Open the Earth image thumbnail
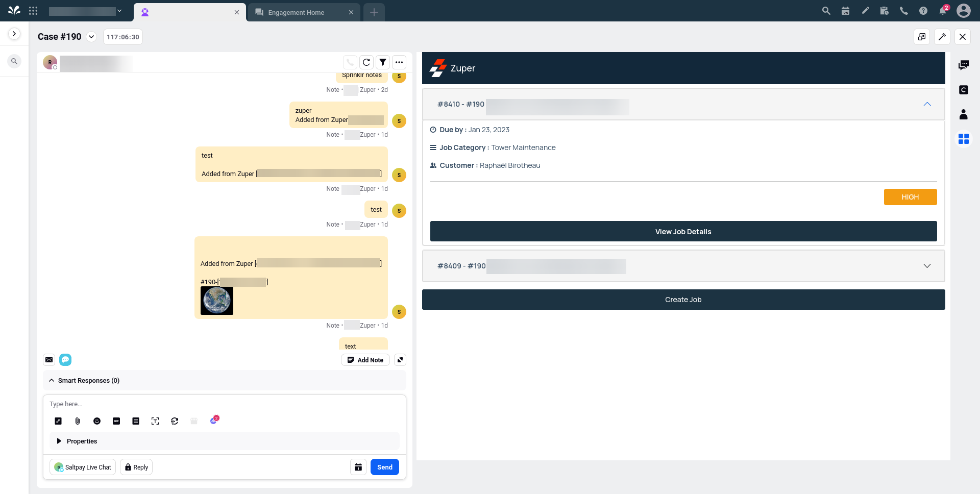The image size is (980, 494). 217,301
